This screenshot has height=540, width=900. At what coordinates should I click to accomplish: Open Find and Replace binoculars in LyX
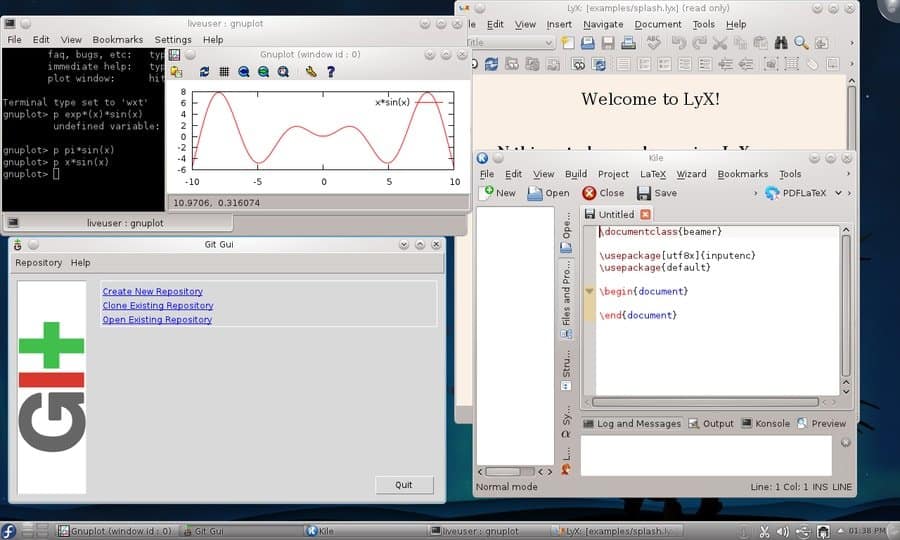781,42
